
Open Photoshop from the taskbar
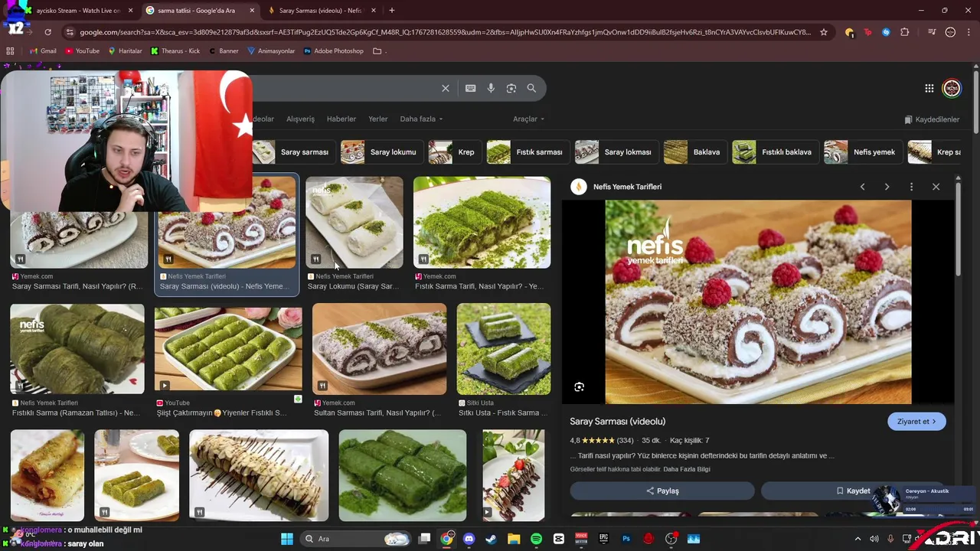(626, 539)
